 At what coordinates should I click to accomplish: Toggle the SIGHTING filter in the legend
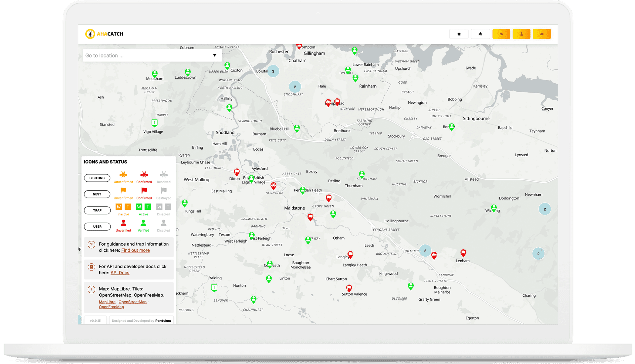[97, 178]
